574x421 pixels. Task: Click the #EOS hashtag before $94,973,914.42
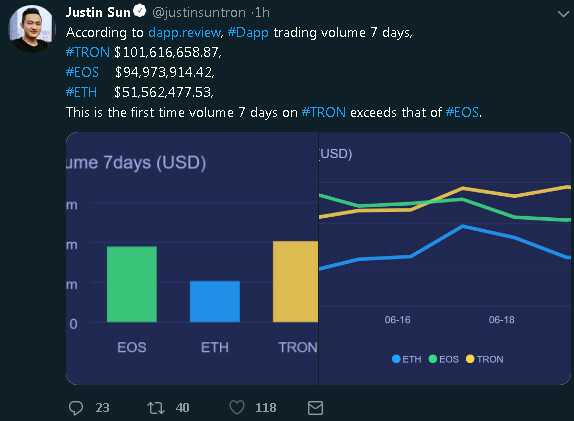(82, 72)
